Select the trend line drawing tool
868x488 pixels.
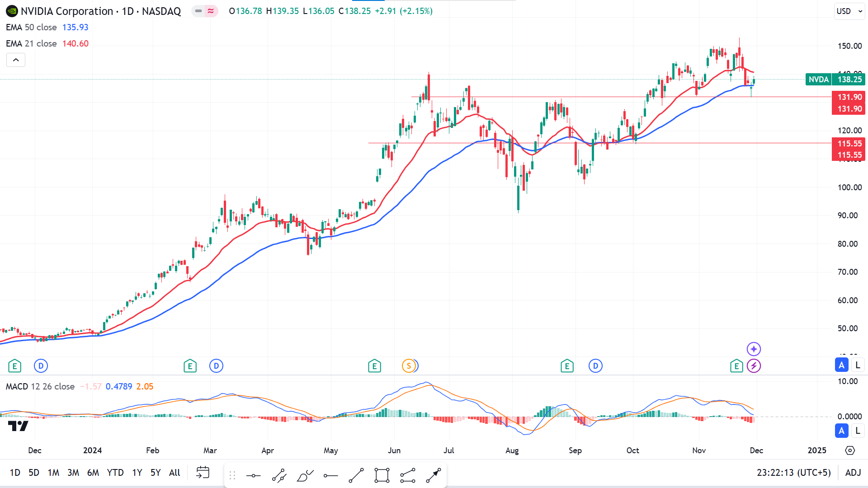(356, 475)
